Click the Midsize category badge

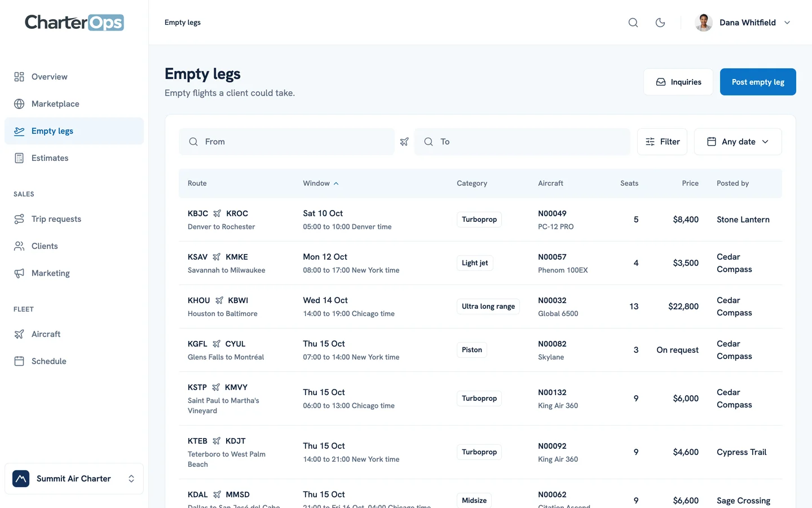coord(474,501)
